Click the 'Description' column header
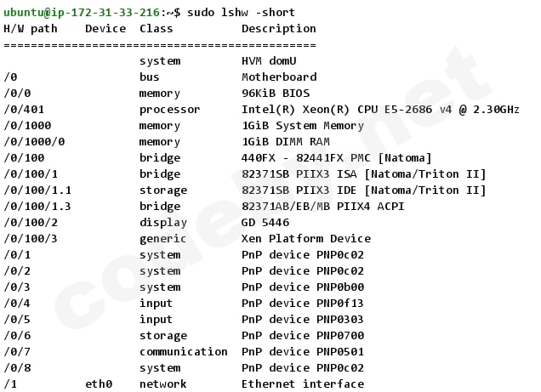 [279, 28]
